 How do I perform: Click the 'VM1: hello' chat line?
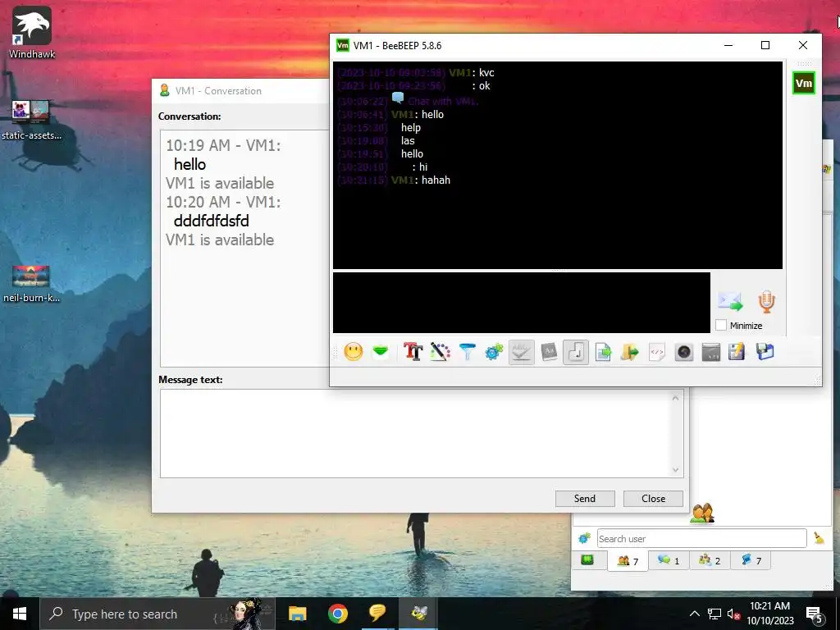(x=418, y=115)
